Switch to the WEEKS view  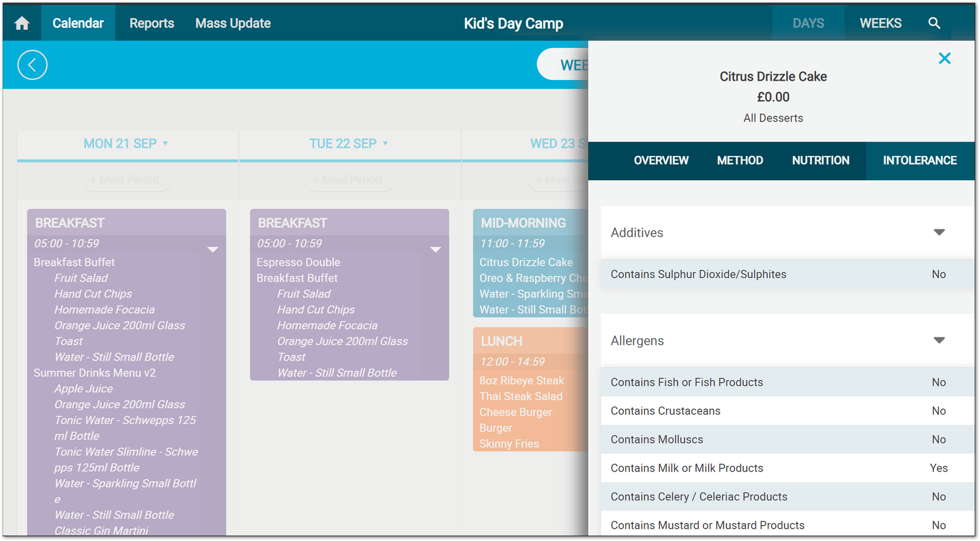pos(880,23)
